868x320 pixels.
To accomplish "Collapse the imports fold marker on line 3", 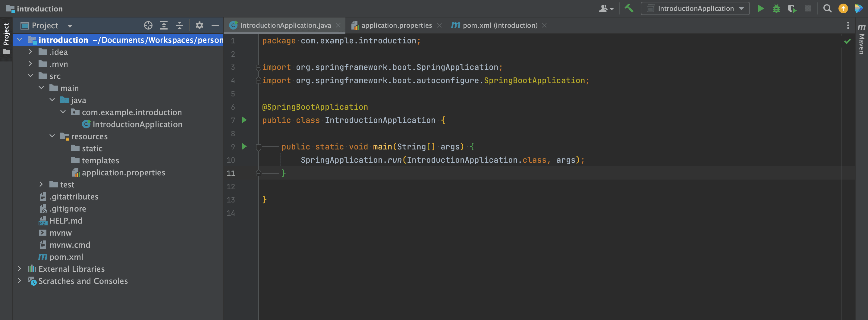I will 259,67.
